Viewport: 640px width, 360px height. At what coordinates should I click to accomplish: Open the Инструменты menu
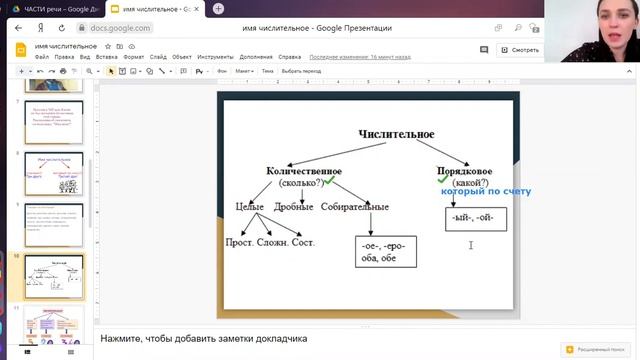tap(215, 57)
